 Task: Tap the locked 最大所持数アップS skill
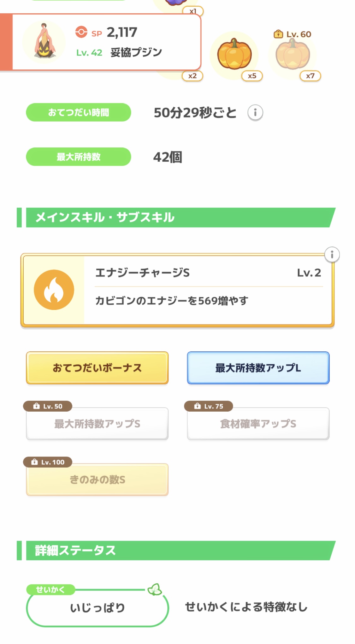[97, 424]
